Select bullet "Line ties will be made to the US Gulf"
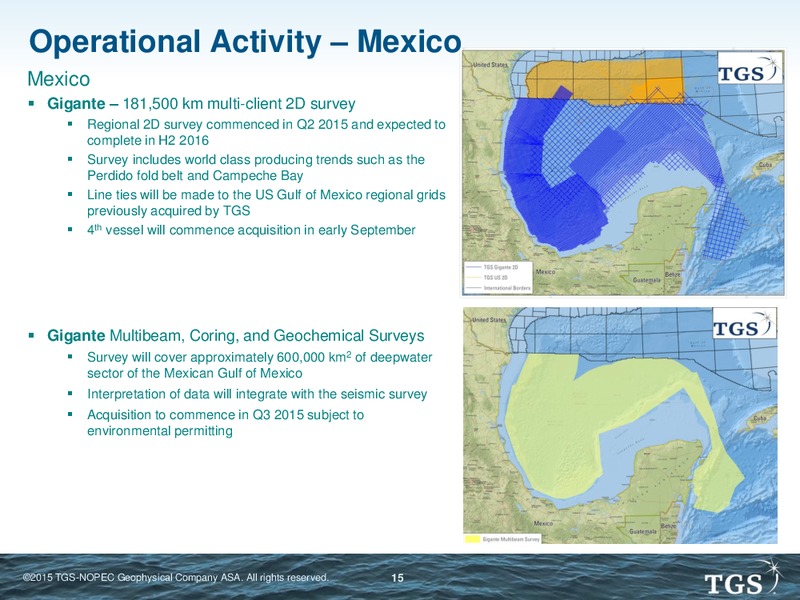 pyautogui.click(x=266, y=203)
